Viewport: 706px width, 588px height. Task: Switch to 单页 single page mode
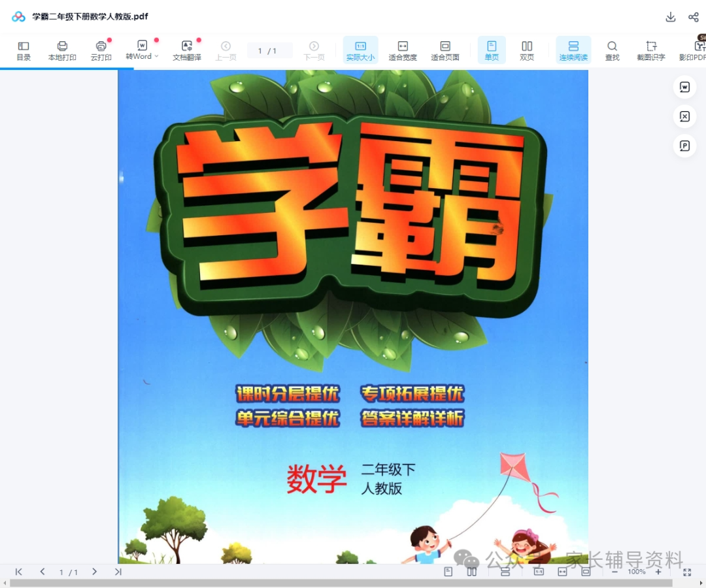[492, 51]
